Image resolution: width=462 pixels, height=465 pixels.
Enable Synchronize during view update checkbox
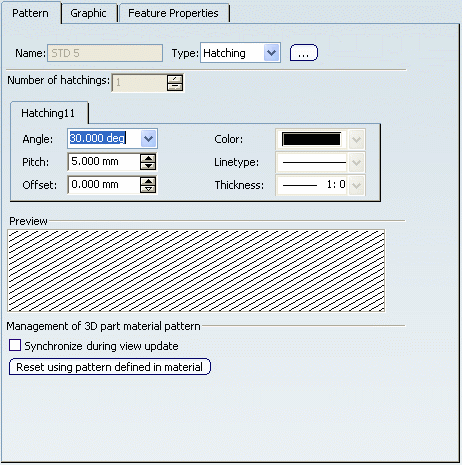tap(15, 345)
